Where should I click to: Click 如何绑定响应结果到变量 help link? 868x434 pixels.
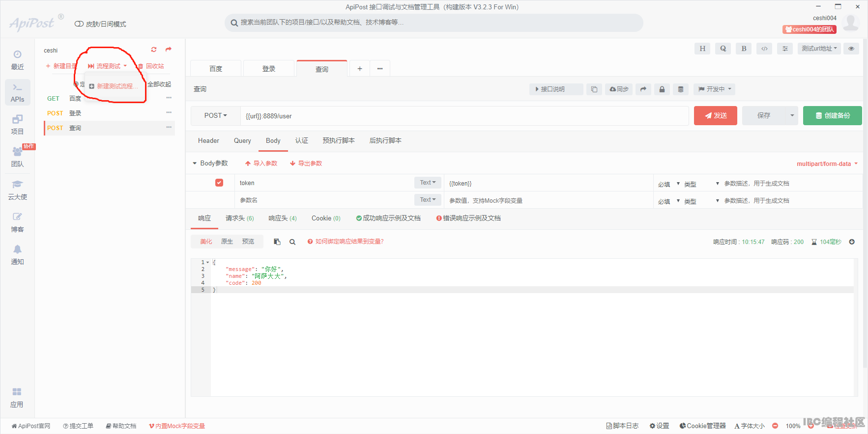click(346, 242)
